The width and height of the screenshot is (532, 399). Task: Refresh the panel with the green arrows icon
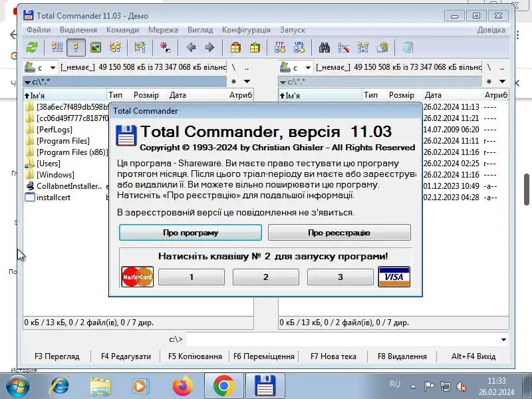32,47
